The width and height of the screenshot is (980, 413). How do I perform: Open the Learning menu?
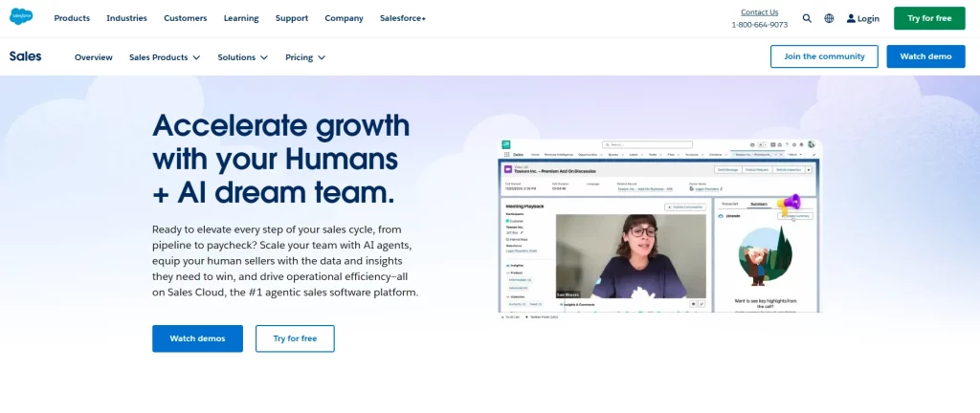(x=241, y=18)
